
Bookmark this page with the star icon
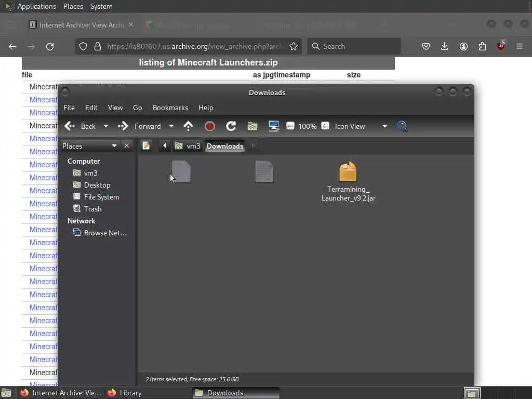pos(294,46)
